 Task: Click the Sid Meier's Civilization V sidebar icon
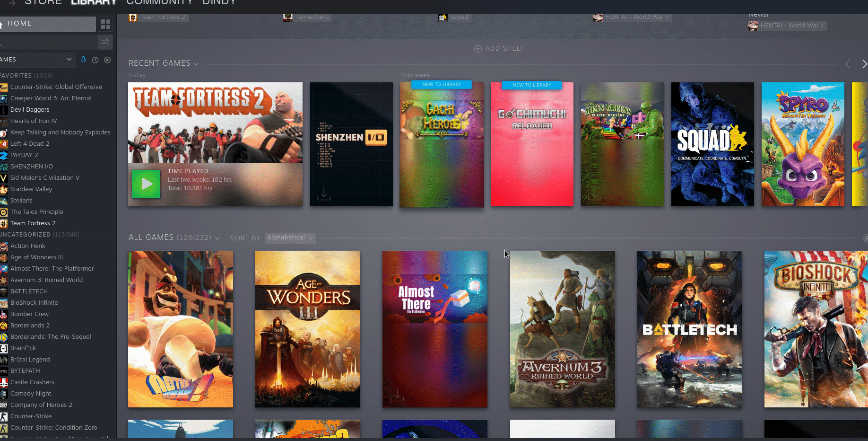(4, 178)
